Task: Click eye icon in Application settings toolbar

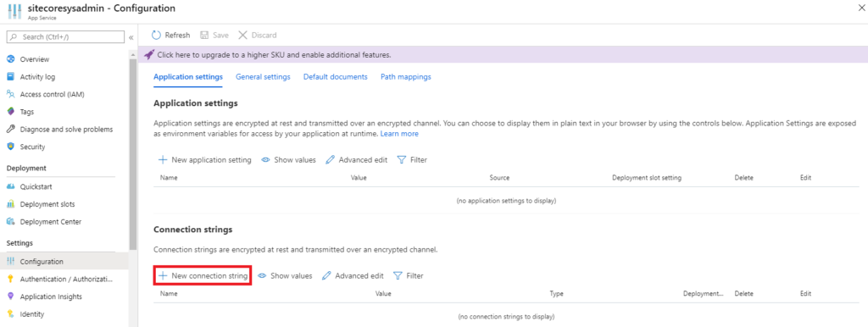Action: coord(265,160)
